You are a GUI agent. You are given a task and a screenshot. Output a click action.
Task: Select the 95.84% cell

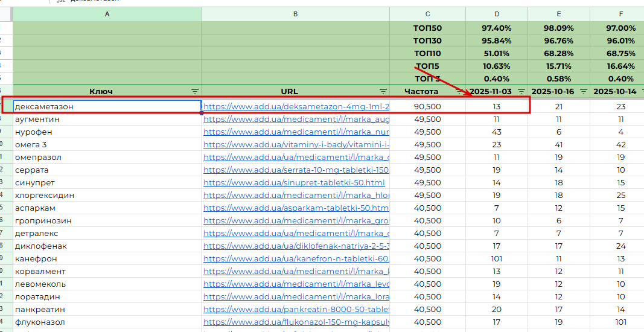[x=497, y=40]
